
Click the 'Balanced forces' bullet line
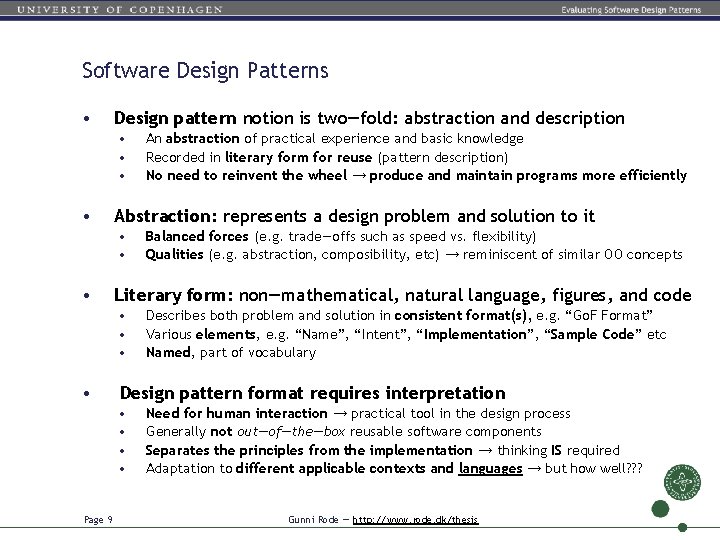[x=341, y=236]
